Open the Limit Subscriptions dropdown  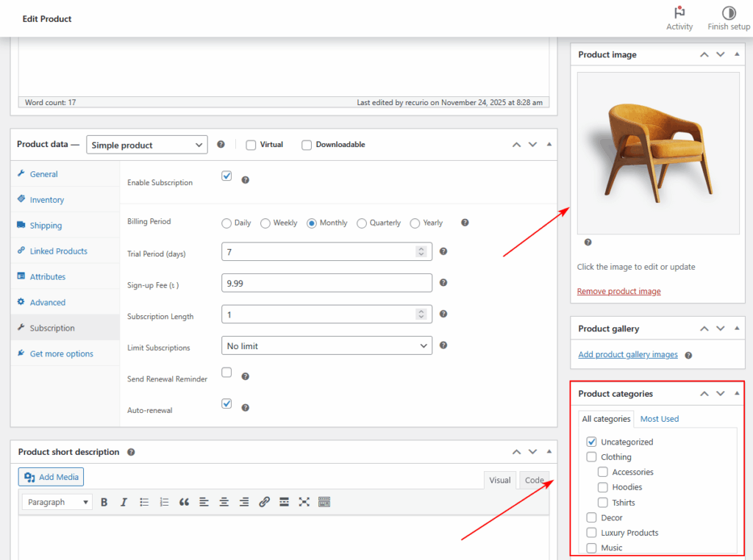pos(326,345)
